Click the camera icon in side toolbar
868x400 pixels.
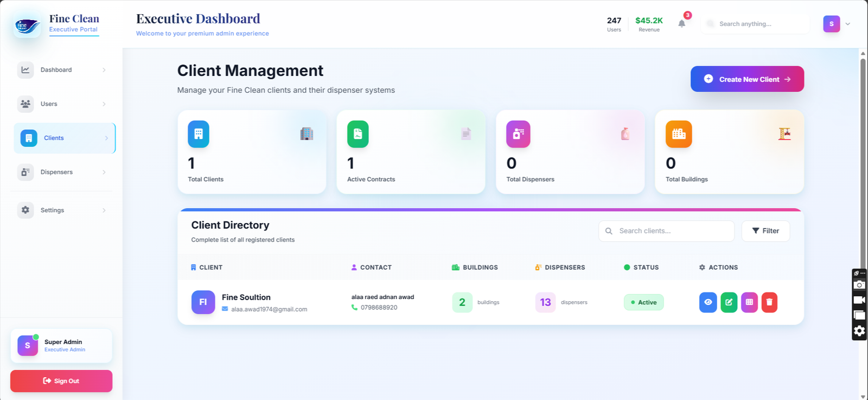859,285
